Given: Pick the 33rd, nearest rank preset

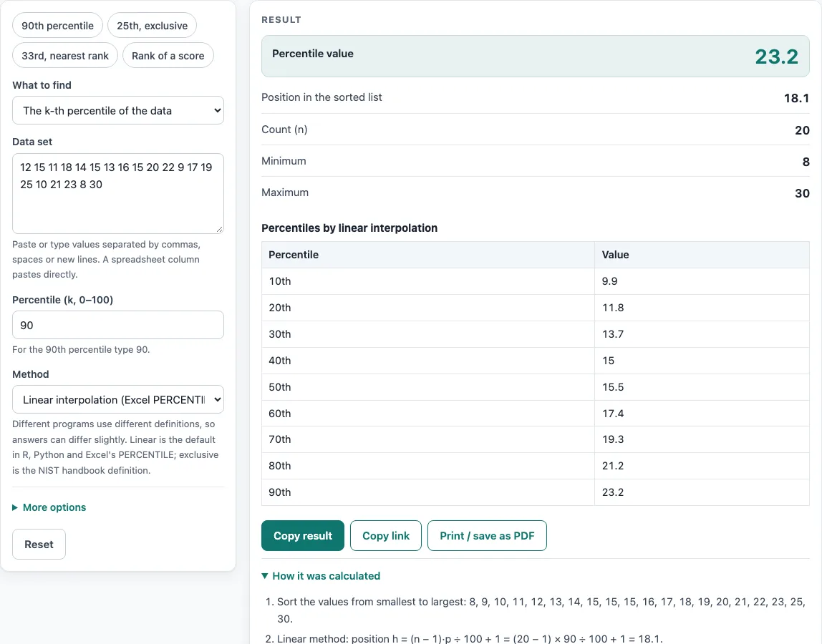Looking at the screenshot, I should pos(65,56).
